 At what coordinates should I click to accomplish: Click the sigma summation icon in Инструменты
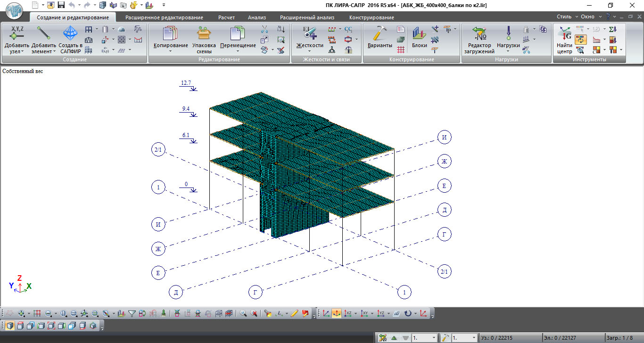point(612,29)
